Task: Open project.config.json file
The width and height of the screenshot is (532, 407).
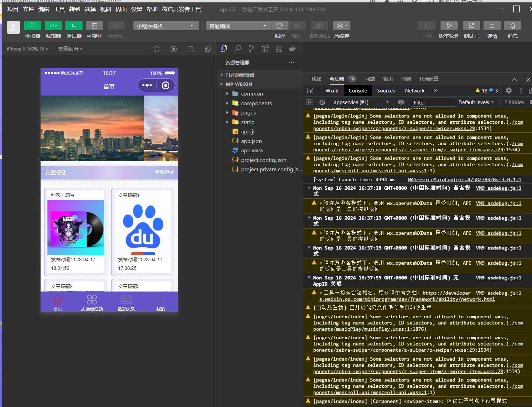Action: coord(260,160)
